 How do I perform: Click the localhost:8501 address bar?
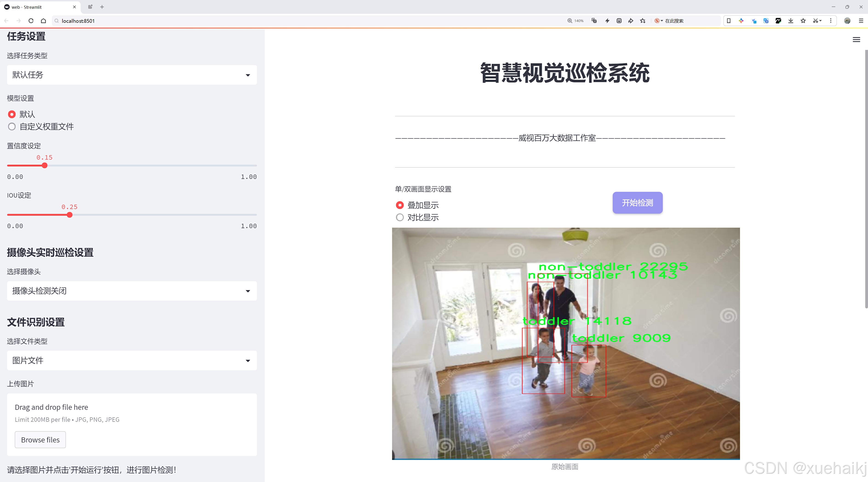(x=303, y=20)
